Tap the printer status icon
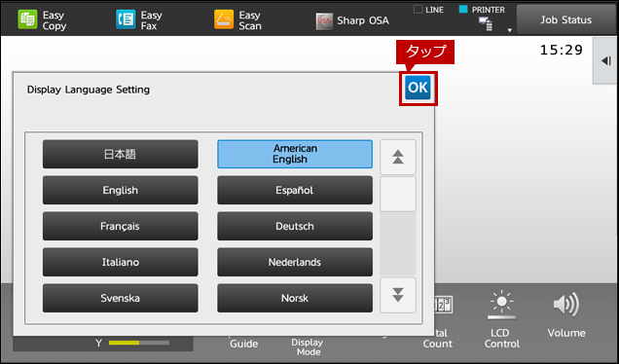 click(x=486, y=23)
